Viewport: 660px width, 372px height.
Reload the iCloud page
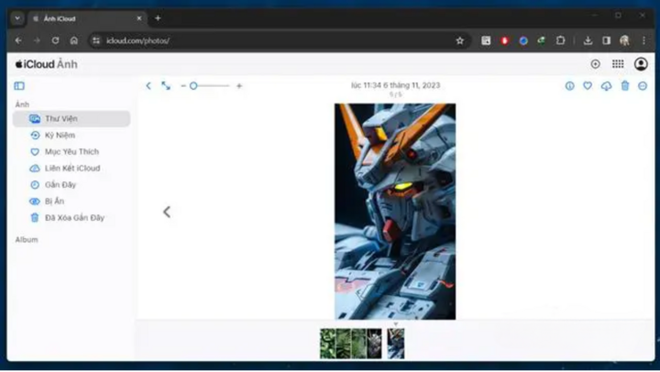(55, 40)
